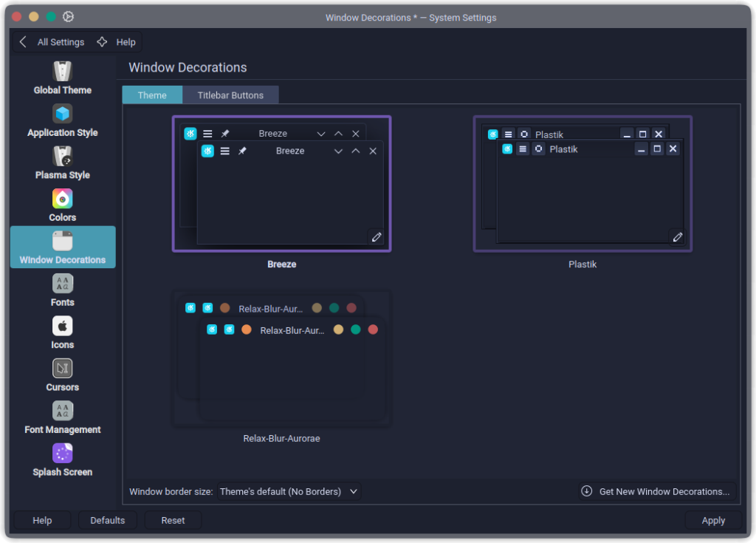
Task: Click the Breeze label under its preview
Action: pos(281,264)
